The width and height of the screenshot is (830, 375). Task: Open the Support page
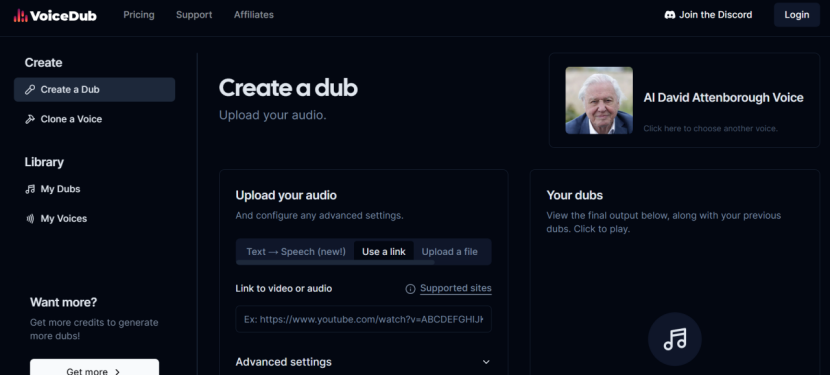(194, 15)
